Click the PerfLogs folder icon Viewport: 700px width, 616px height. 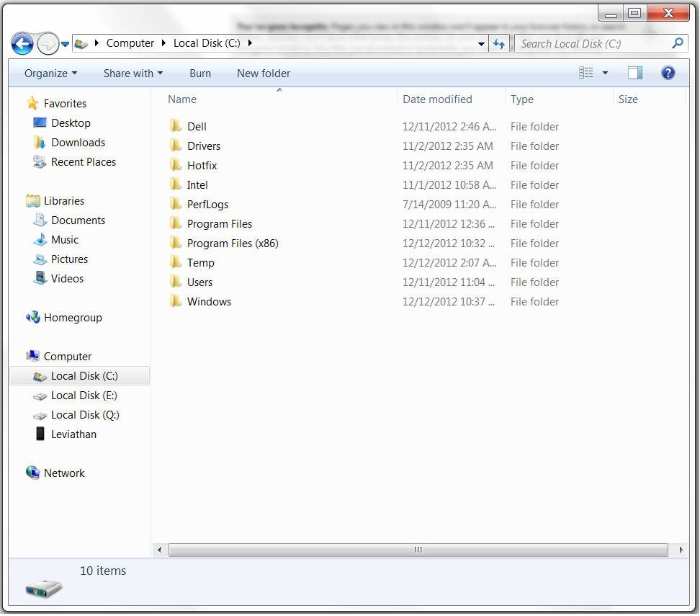(176, 204)
